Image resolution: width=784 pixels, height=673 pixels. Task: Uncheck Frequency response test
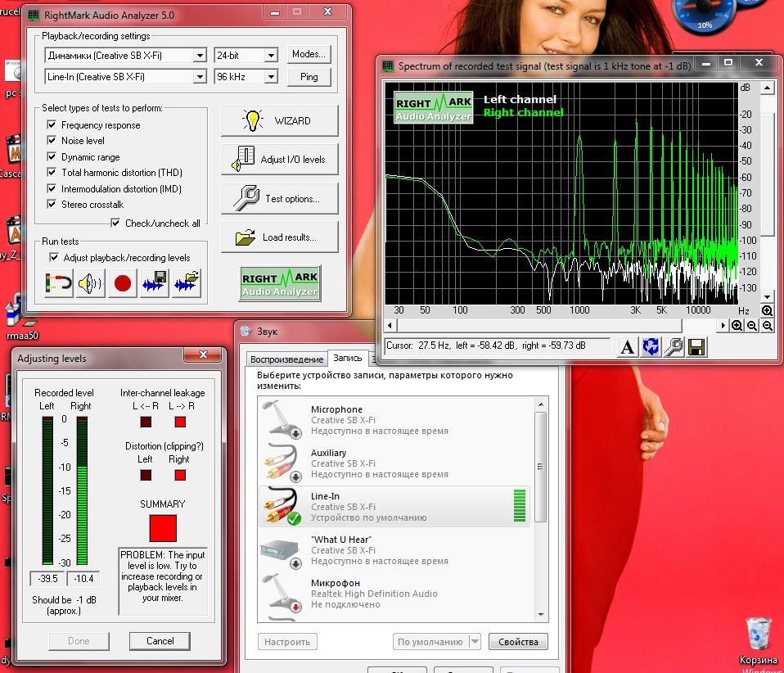tap(52, 124)
